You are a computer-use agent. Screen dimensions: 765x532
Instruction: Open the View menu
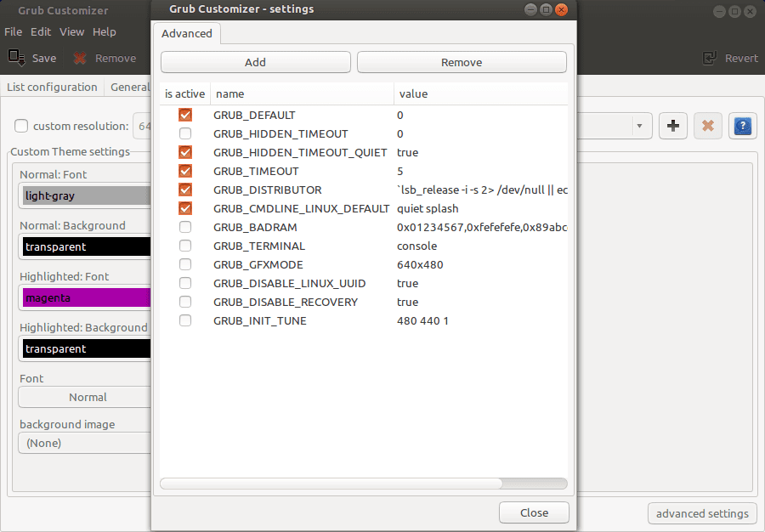pyautogui.click(x=71, y=31)
